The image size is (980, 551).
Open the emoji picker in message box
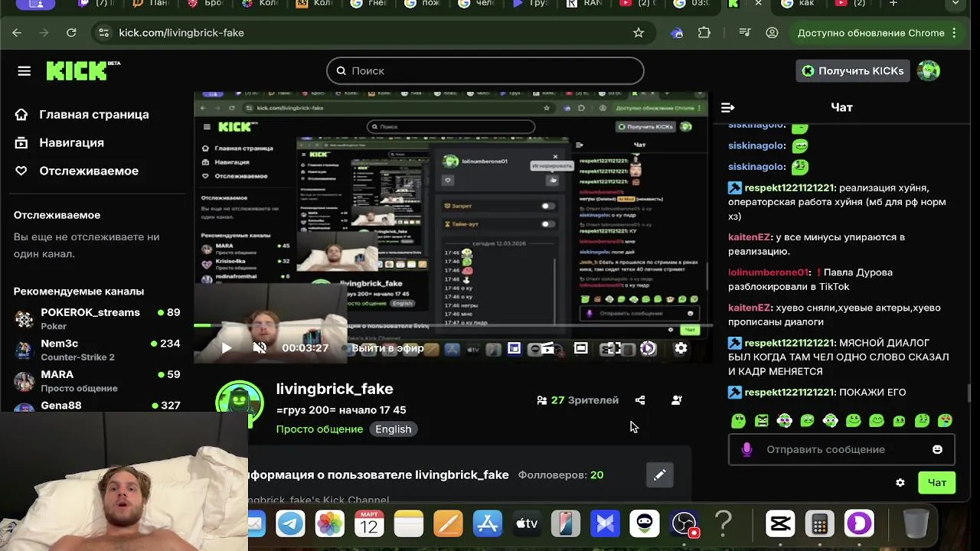(937, 450)
